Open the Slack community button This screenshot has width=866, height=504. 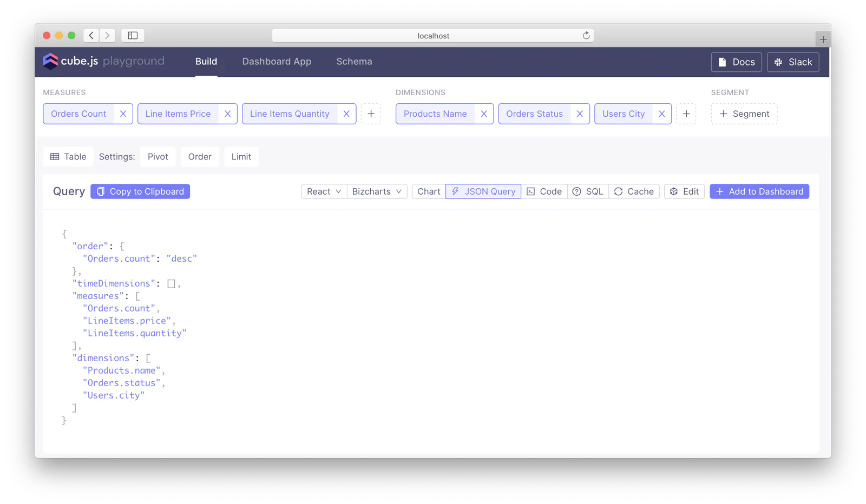[x=793, y=62]
